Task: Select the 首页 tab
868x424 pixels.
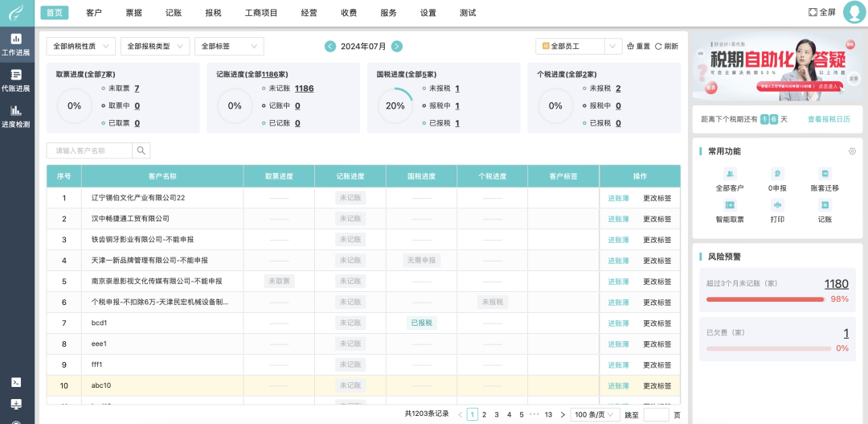Action: pyautogui.click(x=55, y=13)
